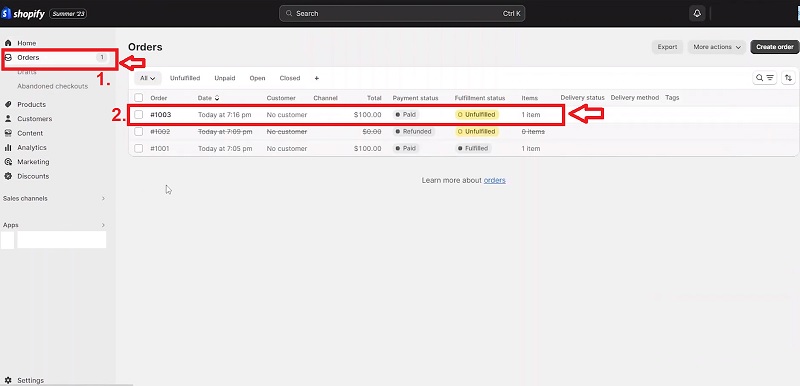Open Abandoned checkouts in sidebar
This screenshot has width=800, height=386.
[53, 86]
